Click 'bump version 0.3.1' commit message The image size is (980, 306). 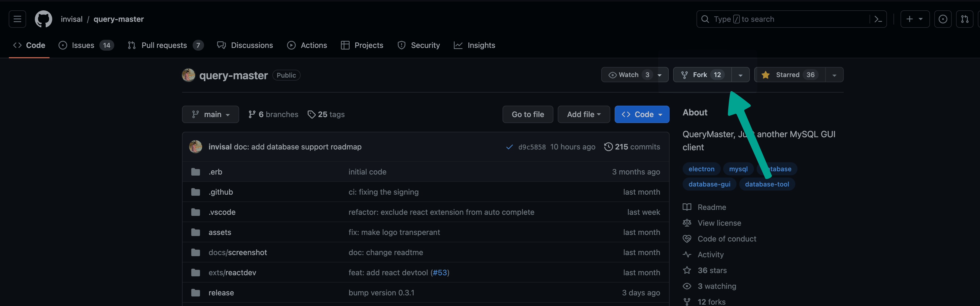click(x=381, y=293)
